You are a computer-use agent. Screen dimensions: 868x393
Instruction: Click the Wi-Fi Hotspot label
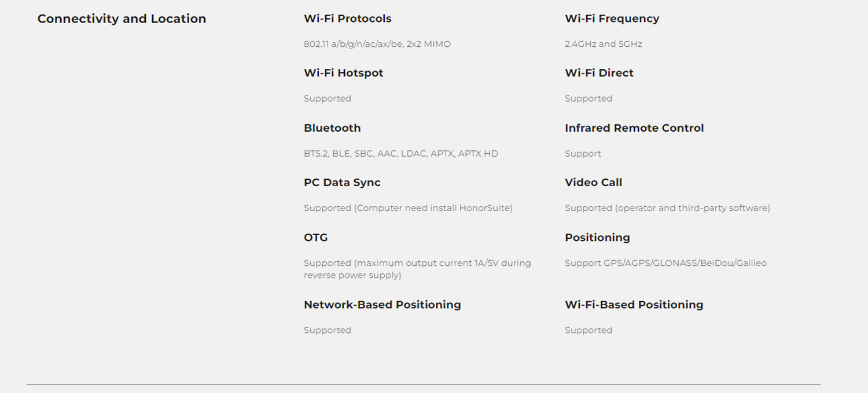[343, 73]
